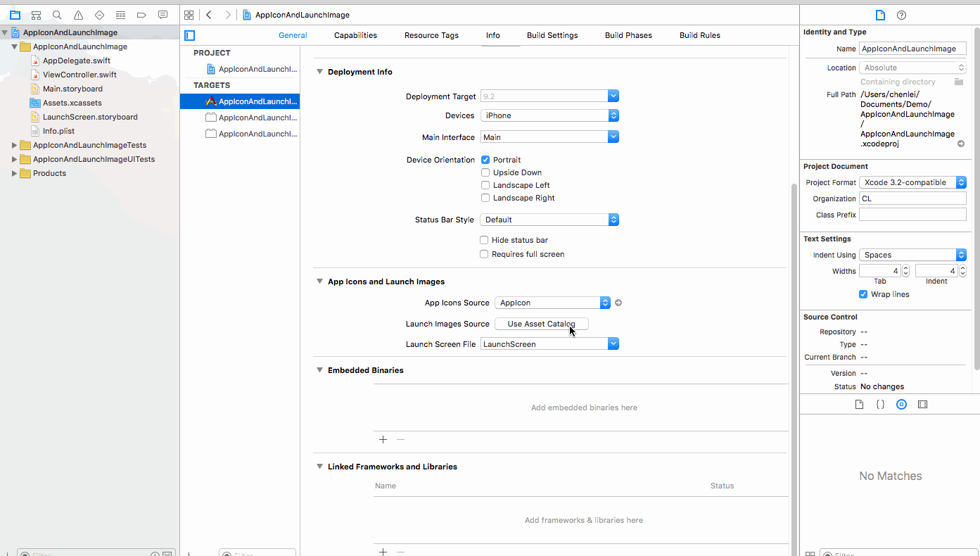
Task: Toggle Portrait orientation checkbox
Action: coord(485,160)
